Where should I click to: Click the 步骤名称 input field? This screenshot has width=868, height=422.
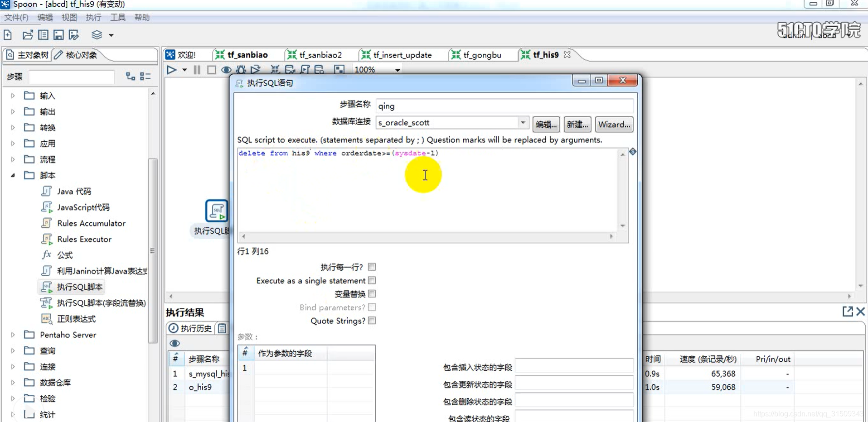[x=504, y=106]
